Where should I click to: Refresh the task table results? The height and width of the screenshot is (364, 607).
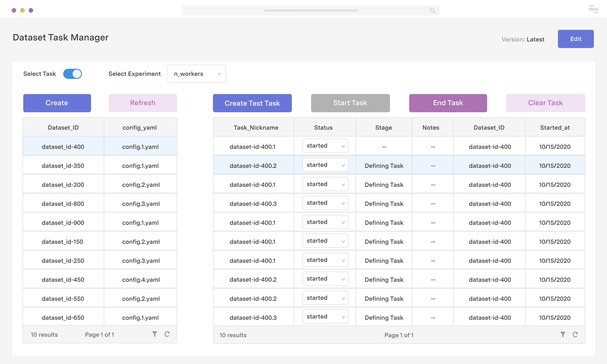pos(575,334)
